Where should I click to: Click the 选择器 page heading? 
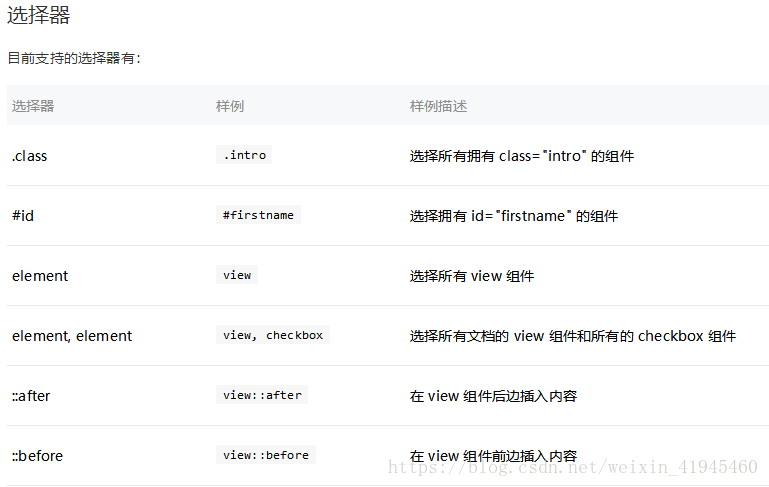point(38,15)
